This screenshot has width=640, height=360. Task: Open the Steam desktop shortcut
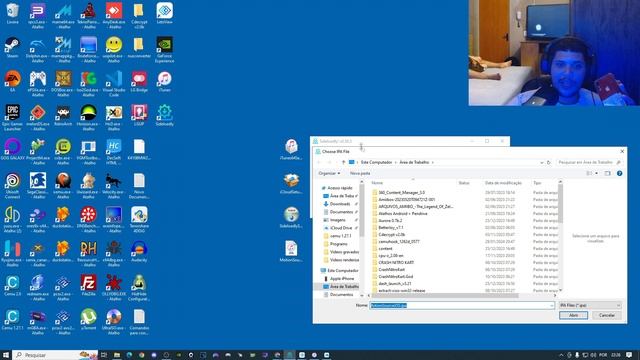click(12, 47)
